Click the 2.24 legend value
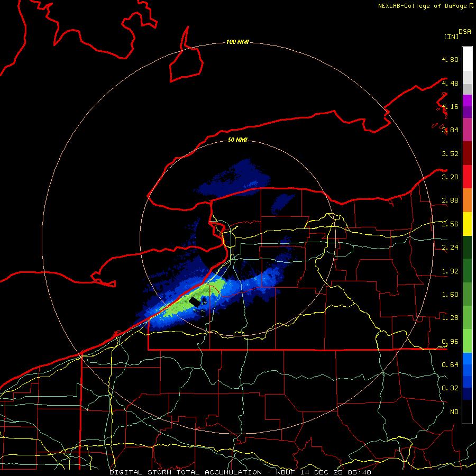This screenshot has height=476, width=476. [450, 248]
